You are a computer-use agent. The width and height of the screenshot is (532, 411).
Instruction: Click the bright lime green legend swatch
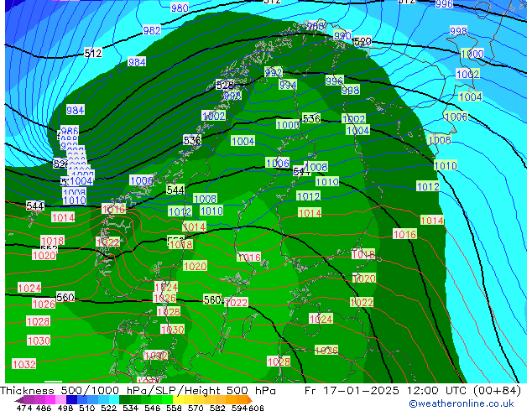[x=167, y=400]
